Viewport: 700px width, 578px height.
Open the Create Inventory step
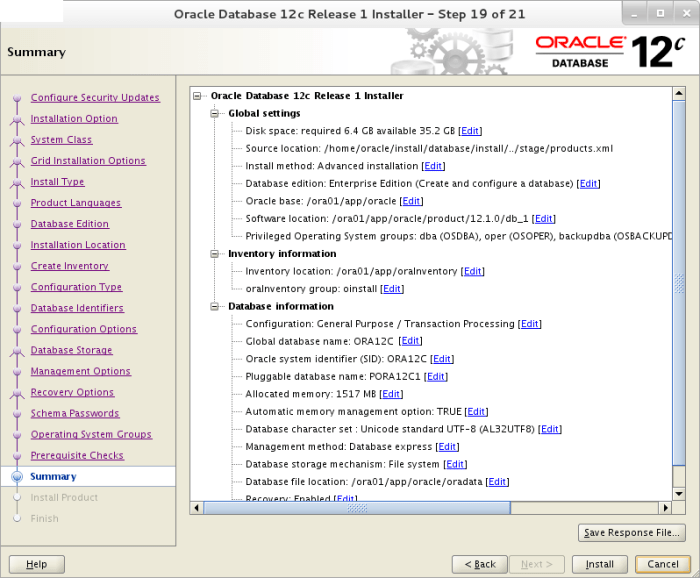point(70,266)
